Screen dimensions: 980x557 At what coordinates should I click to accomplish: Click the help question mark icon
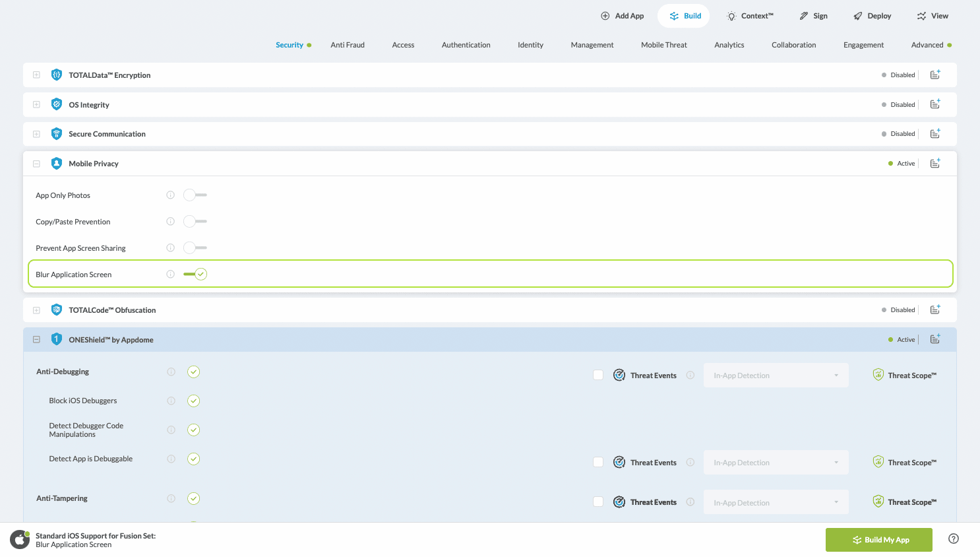[x=953, y=539]
